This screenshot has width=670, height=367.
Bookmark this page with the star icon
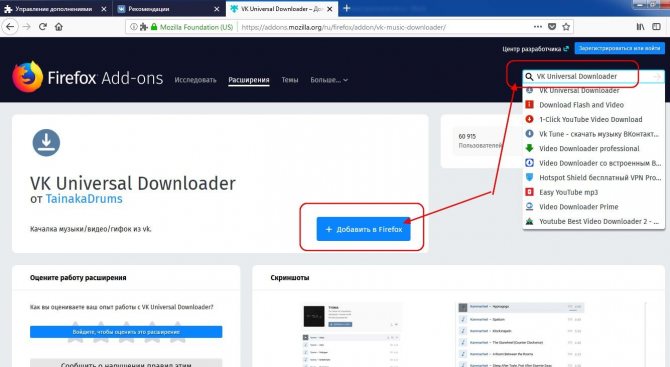566,26
